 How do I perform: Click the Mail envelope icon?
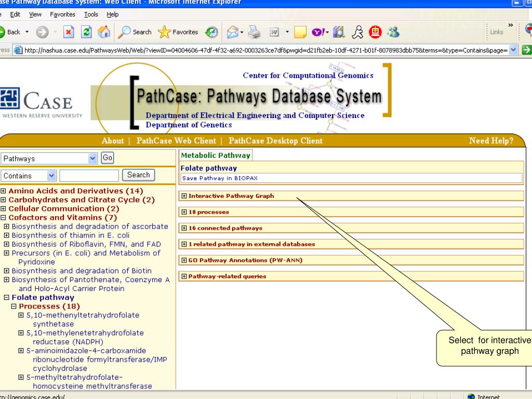tap(232, 32)
